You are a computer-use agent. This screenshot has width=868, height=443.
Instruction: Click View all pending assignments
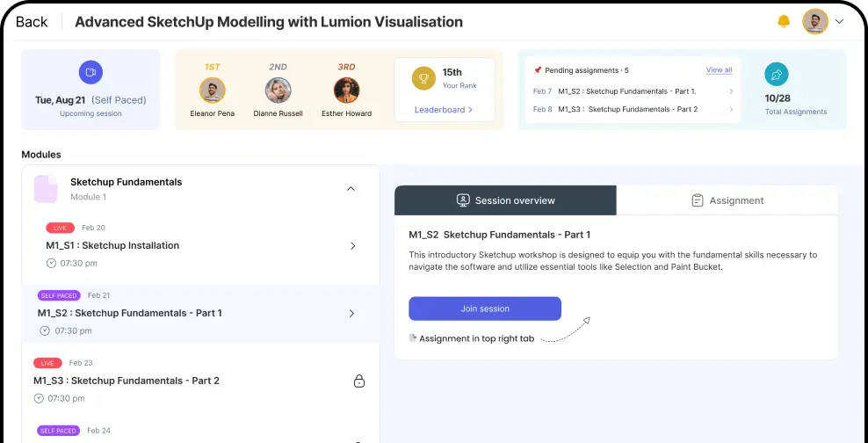(x=719, y=69)
